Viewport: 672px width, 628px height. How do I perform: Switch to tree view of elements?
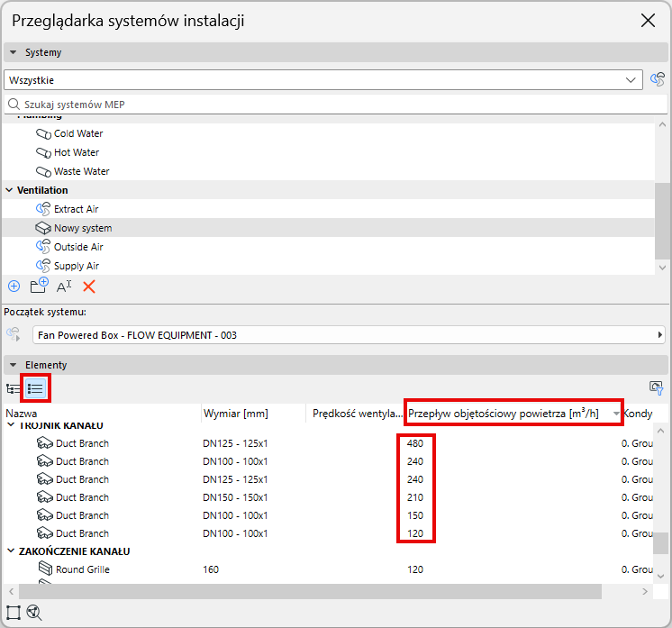(14, 389)
